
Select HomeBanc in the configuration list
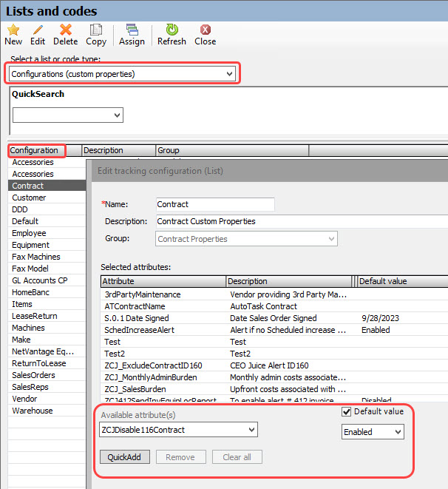click(47, 292)
